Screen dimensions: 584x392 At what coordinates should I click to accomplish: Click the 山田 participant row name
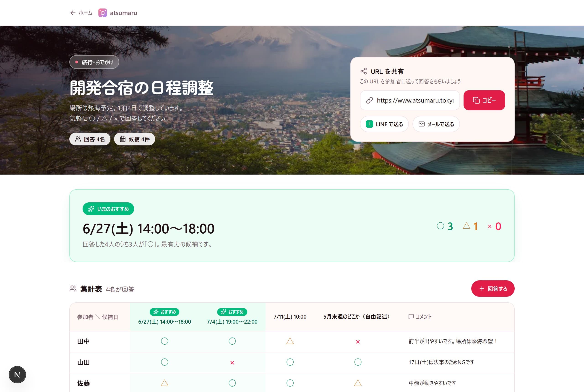tap(83, 363)
